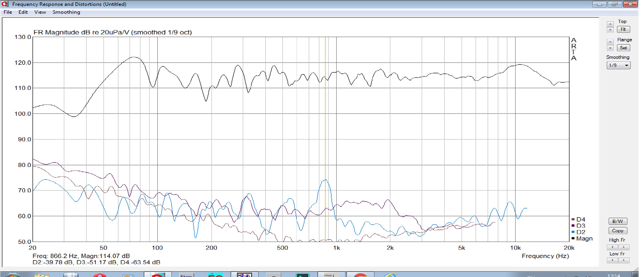The width and height of the screenshot is (644, 277).
Task: Open the Smoothing 1/9 dropdown
Action: point(619,65)
